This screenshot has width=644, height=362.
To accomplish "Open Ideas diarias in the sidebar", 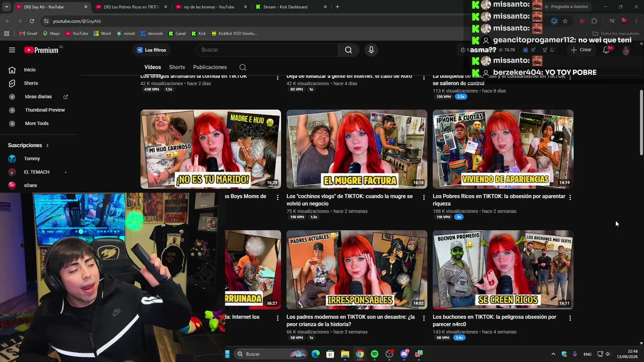I will [x=38, y=97].
